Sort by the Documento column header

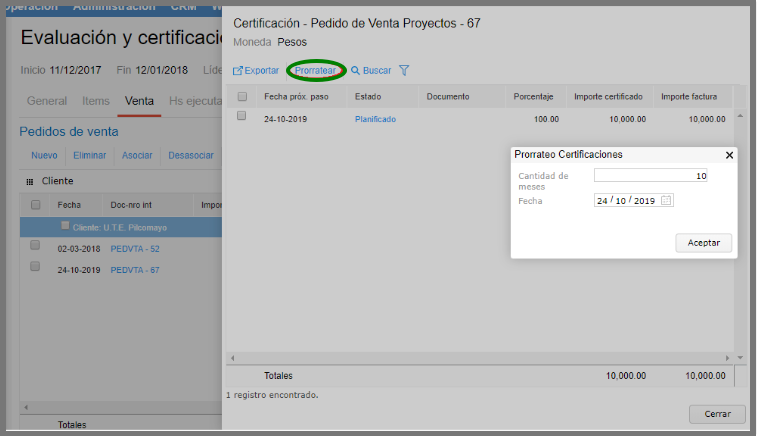[x=448, y=97]
